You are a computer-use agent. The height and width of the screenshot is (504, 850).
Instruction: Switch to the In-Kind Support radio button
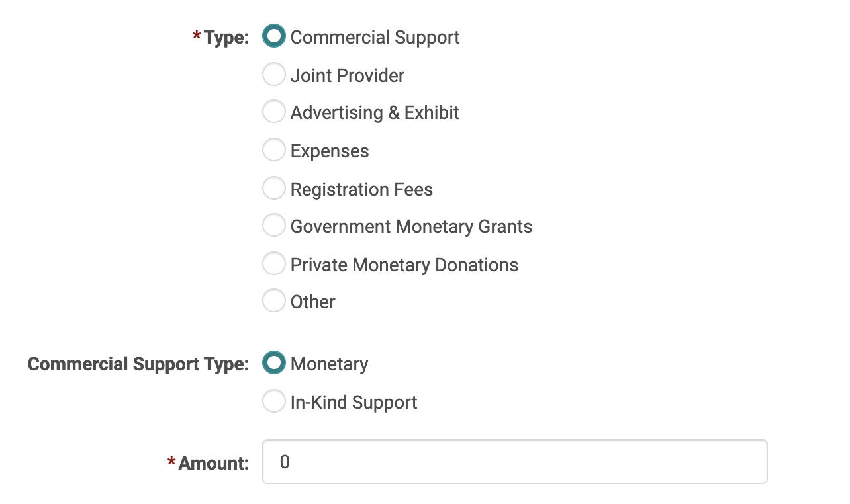273,401
